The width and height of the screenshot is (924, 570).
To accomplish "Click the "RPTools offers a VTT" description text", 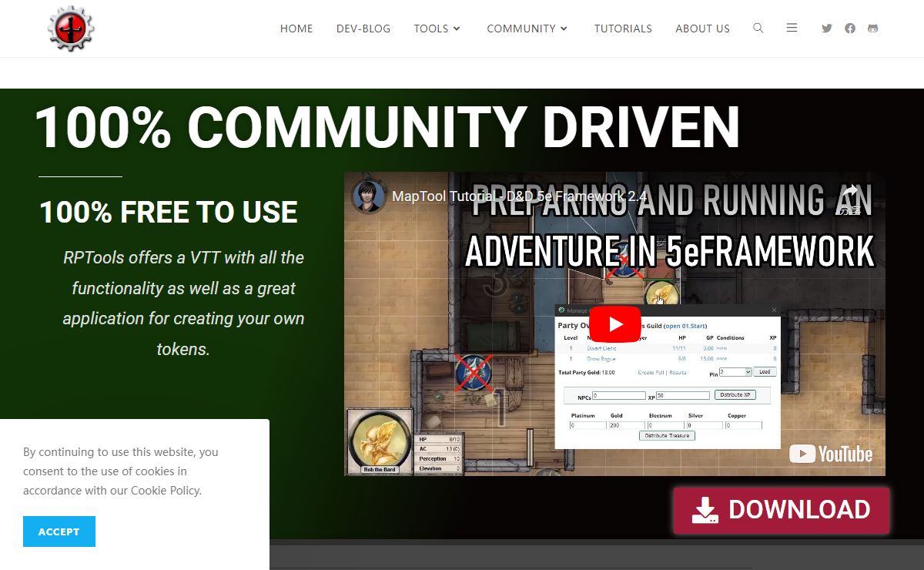I will point(183,303).
